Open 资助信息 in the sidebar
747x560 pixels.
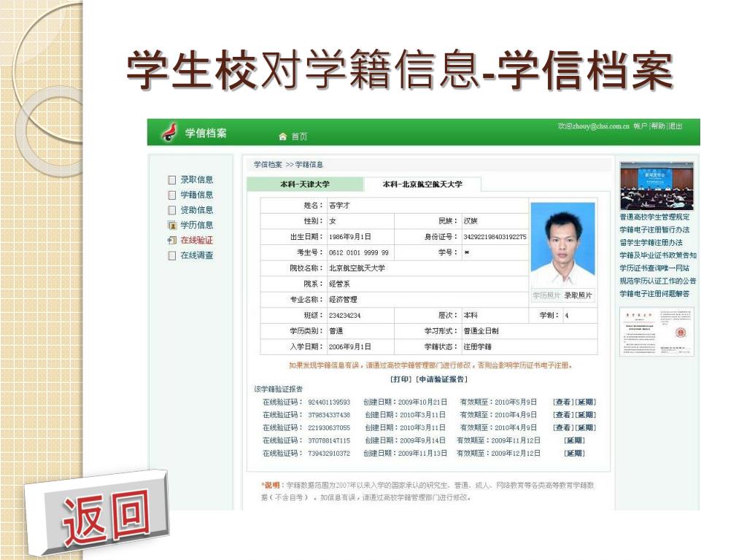196,210
